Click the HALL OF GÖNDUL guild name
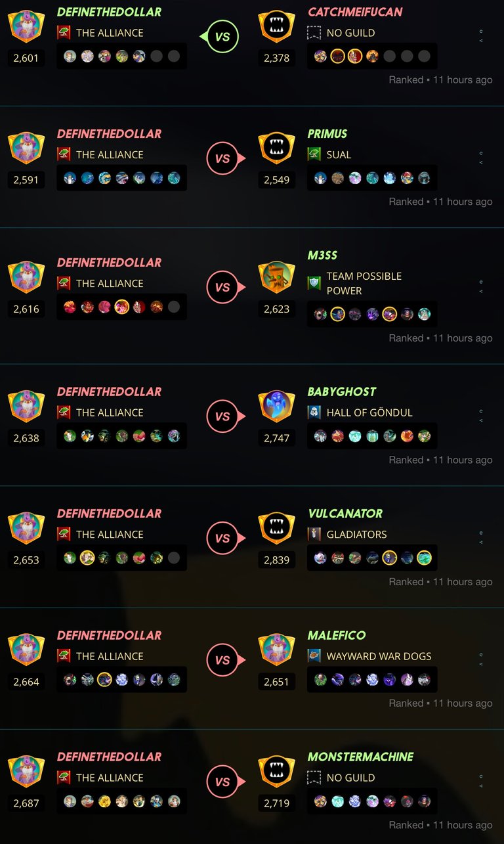504x844 pixels. [x=369, y=412]
